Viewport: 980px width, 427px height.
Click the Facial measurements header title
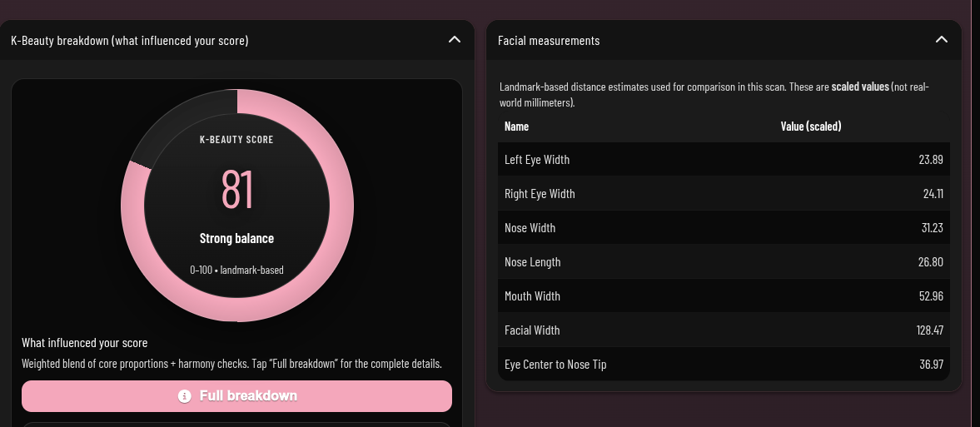pyautogui.click(x=549, y=40)
